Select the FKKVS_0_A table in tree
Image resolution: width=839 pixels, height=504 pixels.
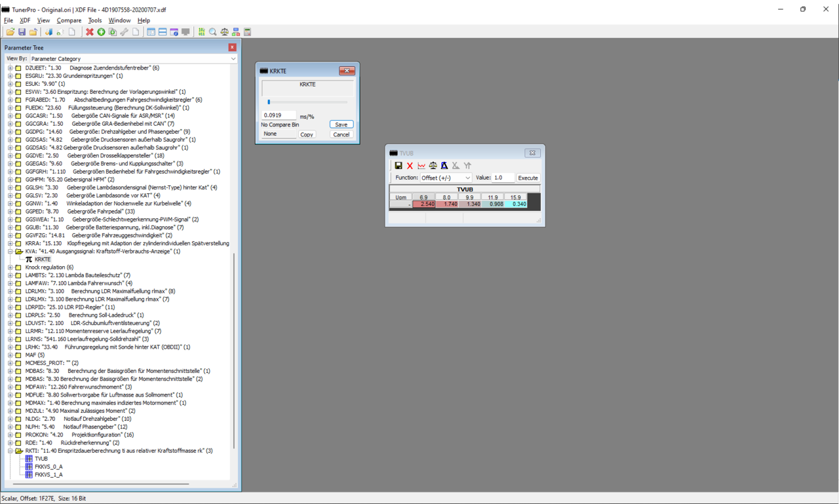(x=49, y=467)
